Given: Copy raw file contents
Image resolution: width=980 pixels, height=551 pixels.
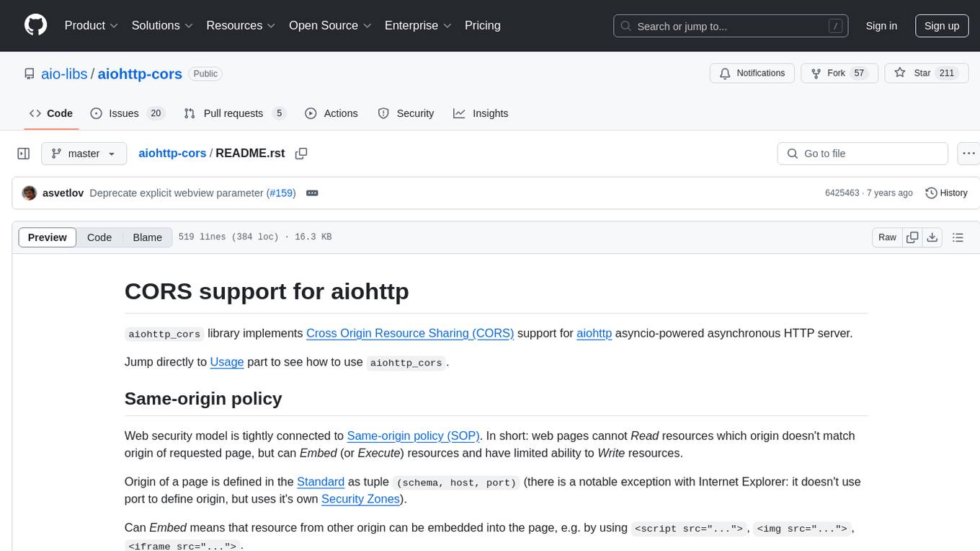Looking at the screenshot, I should point(912,237).
